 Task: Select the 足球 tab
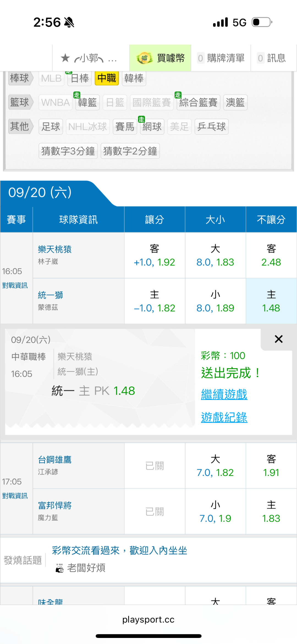pos(51,127)
